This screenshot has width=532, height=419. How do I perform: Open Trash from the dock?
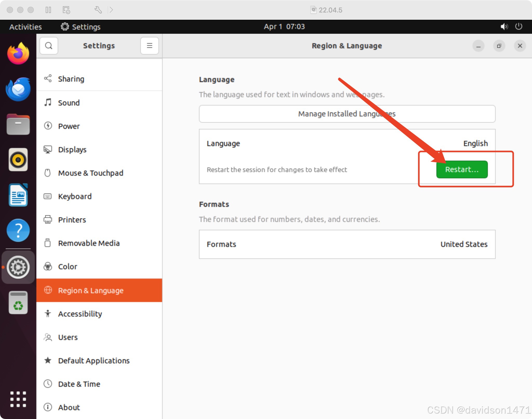coord(18,302)
